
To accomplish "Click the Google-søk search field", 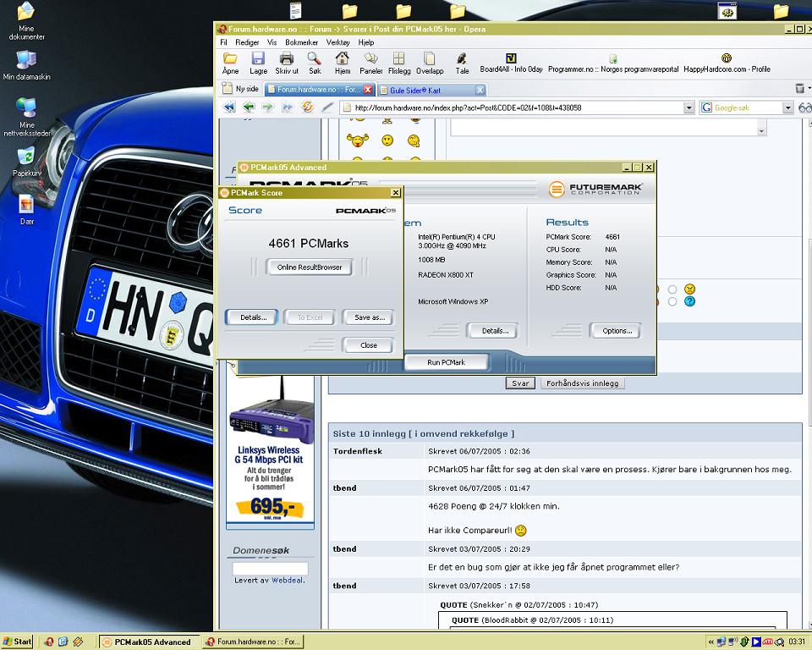I will pyautogui.click(x=742, y=107).
